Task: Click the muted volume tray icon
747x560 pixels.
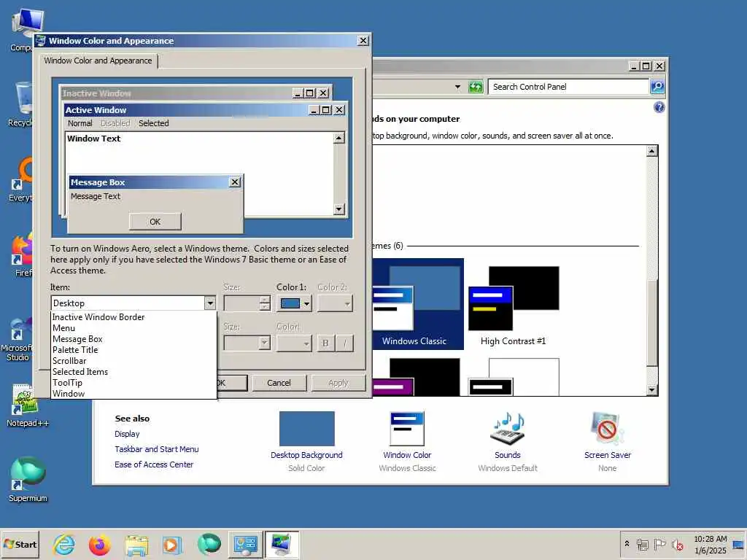Action: tap(677, 544)
